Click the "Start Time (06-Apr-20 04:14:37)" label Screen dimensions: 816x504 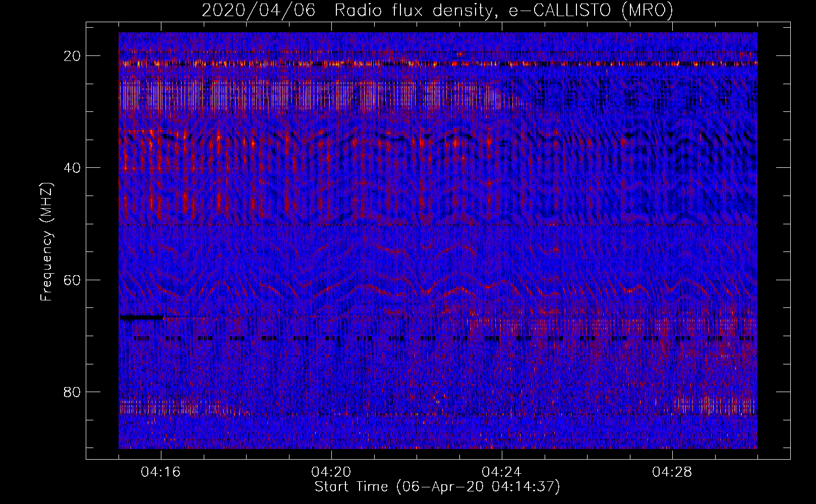pyautogui.click(x=437, y=487)
